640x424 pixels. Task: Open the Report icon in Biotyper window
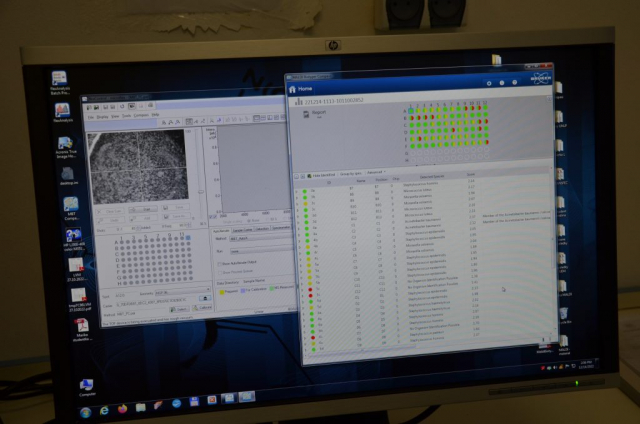(306, 115)
